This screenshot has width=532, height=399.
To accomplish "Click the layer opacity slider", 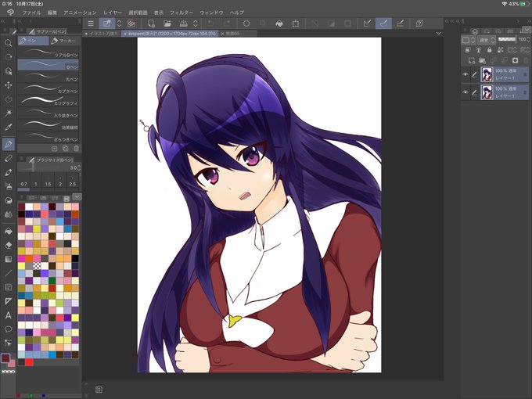I will tap(507, 40).
